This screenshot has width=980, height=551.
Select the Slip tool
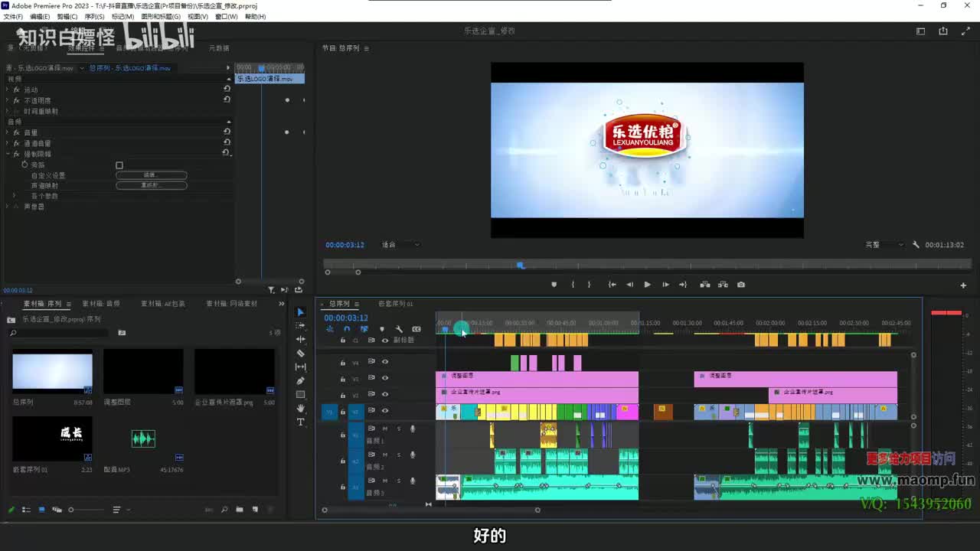tap(300, 367)
